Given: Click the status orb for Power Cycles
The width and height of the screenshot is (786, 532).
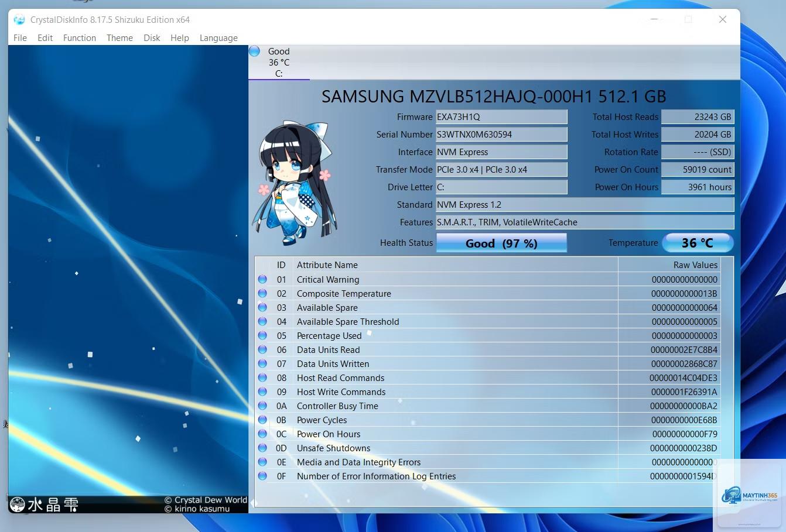Looking at the screenshot, I should coord(262,420).
